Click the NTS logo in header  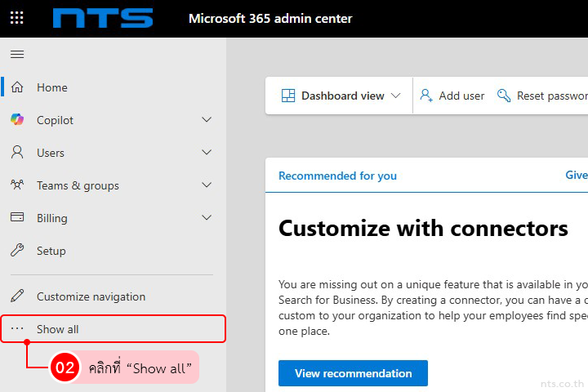click(103, 18)
